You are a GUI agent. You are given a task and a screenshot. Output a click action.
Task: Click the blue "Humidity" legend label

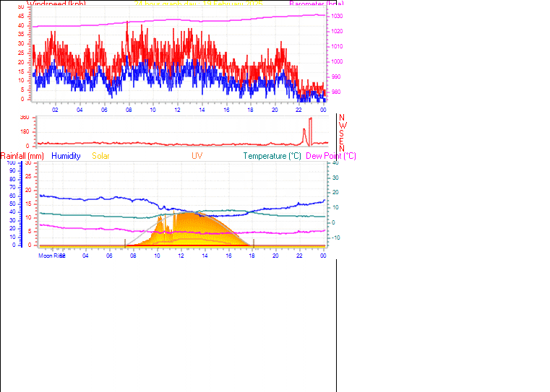point(66,156)
